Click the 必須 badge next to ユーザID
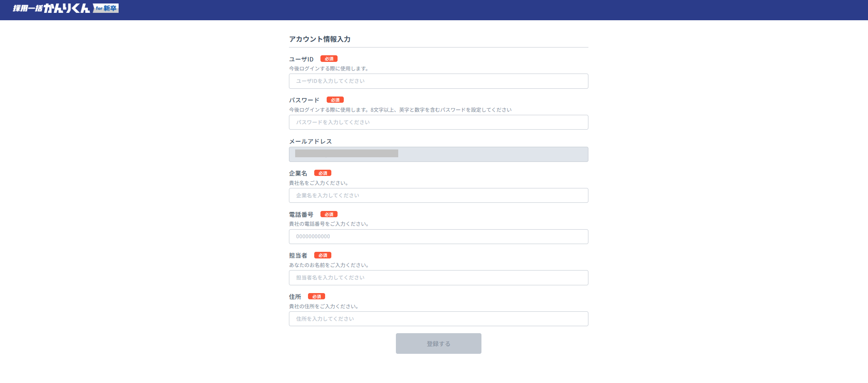 [329, 58]
